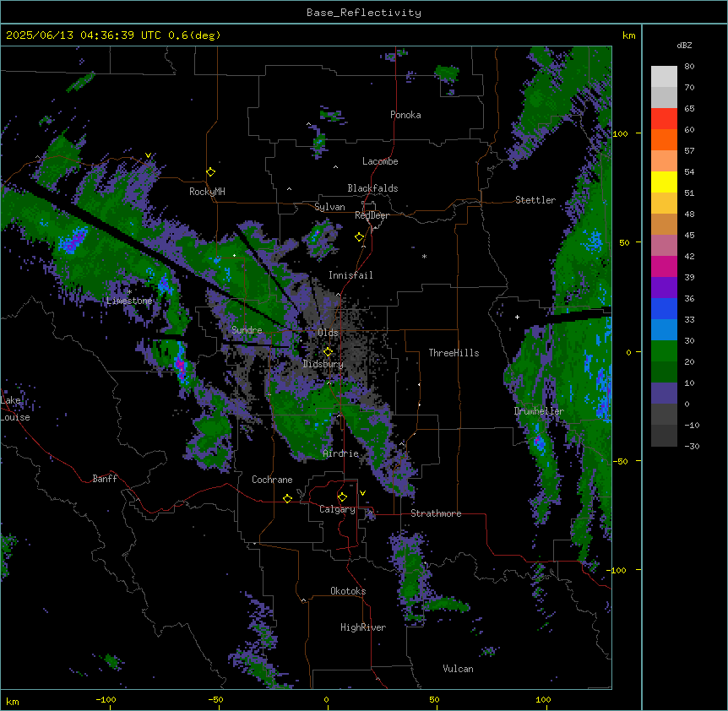Select the orange 57-60 dBZ color swatch
The width and height of the screenshot is (728, 711).
664,139
